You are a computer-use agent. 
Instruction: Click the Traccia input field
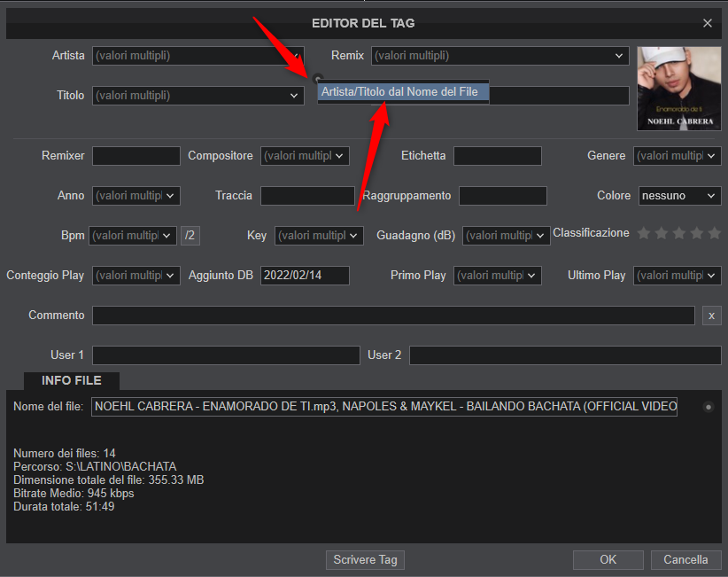[x=307, y=196]
